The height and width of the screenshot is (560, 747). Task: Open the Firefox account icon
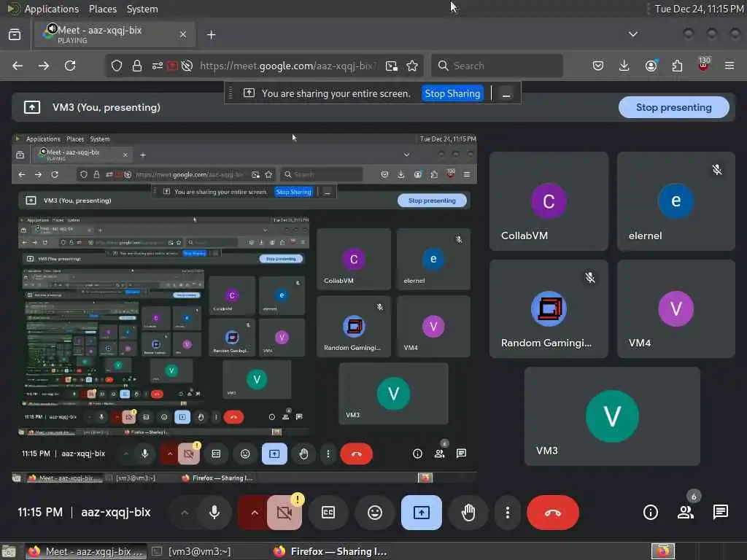651,66
